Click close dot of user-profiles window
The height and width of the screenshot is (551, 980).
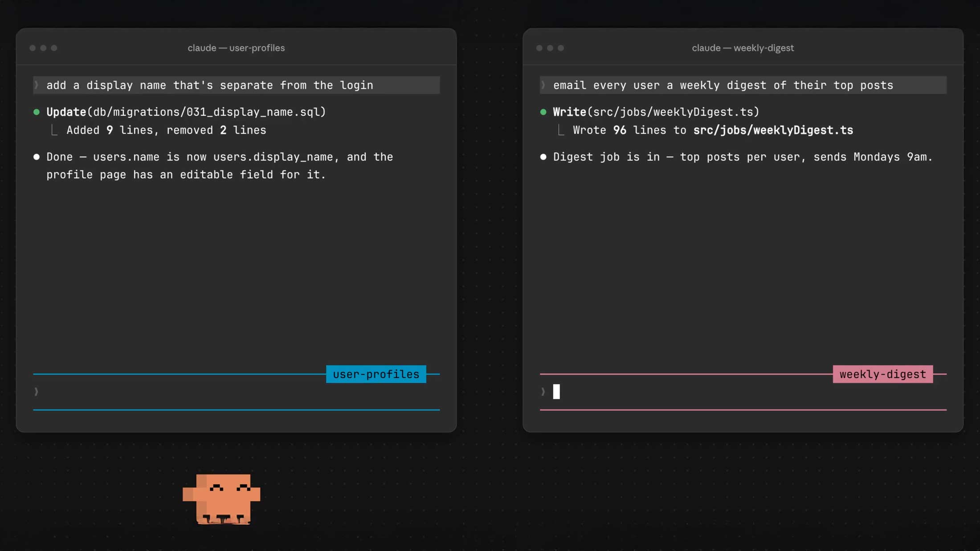pos(33,48)
